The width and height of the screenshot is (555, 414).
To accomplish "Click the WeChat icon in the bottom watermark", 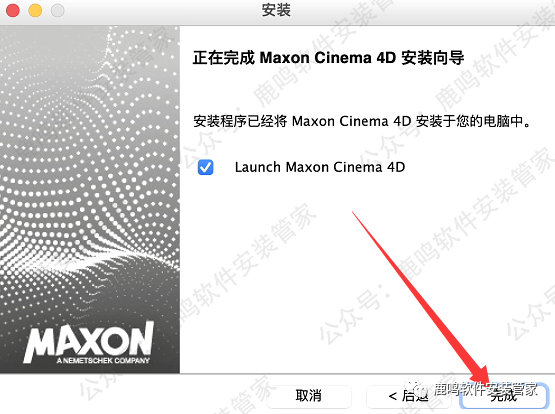I will (417, 390).
